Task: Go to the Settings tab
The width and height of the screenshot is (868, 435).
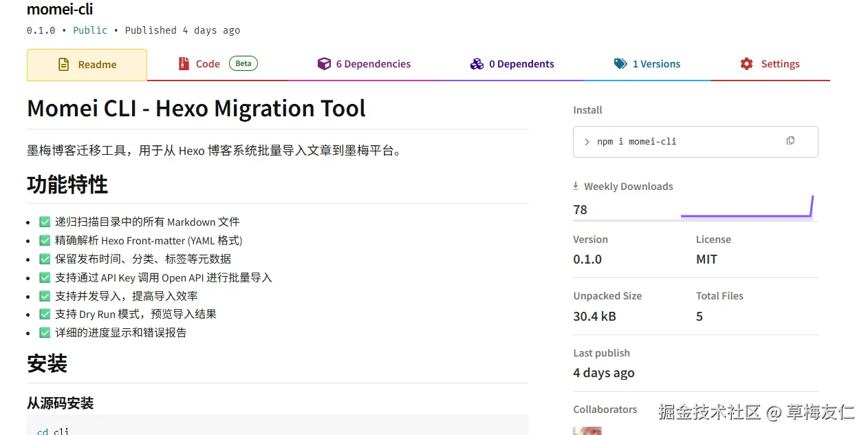Action: 770,64
